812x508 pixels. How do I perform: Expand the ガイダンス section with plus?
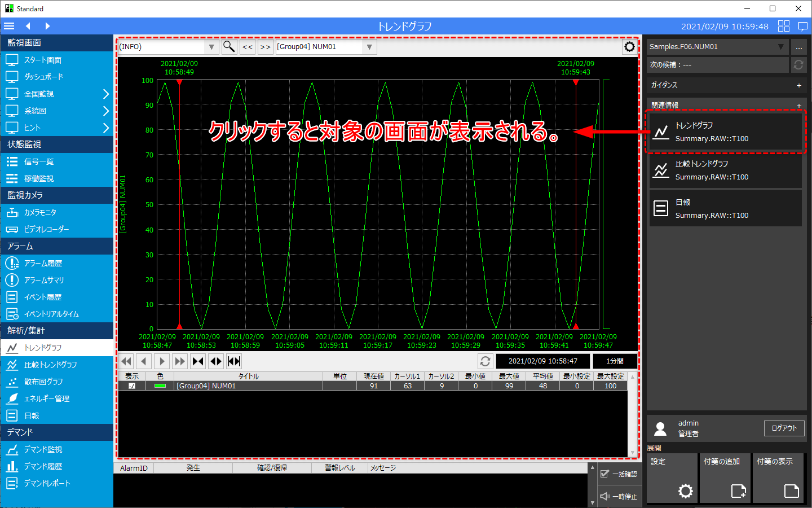(x=798, y=85)
